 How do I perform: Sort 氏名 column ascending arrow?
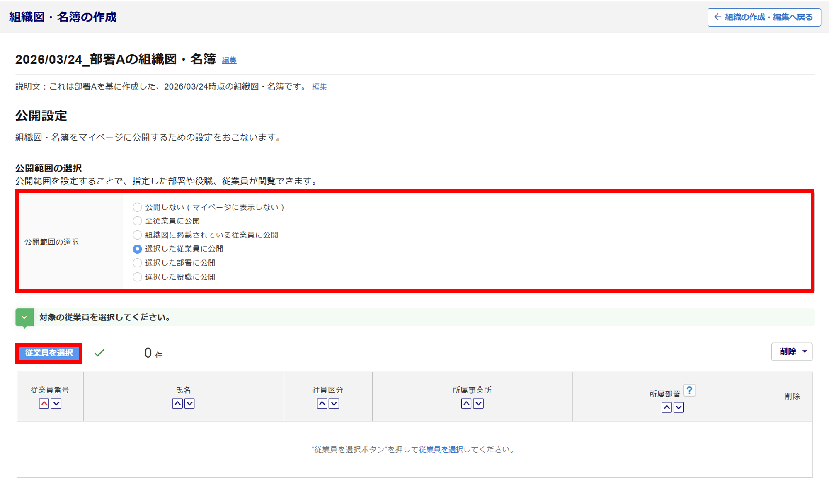177,403
